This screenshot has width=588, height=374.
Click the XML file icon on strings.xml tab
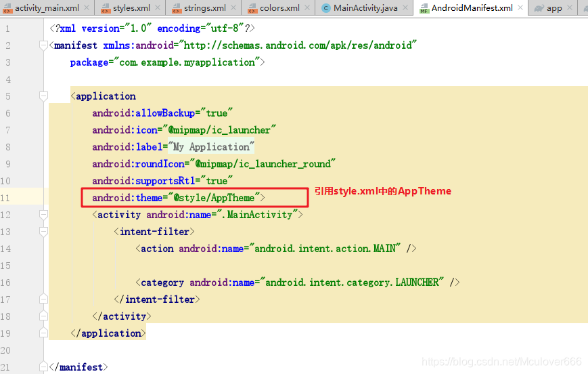tap(177, 8)
